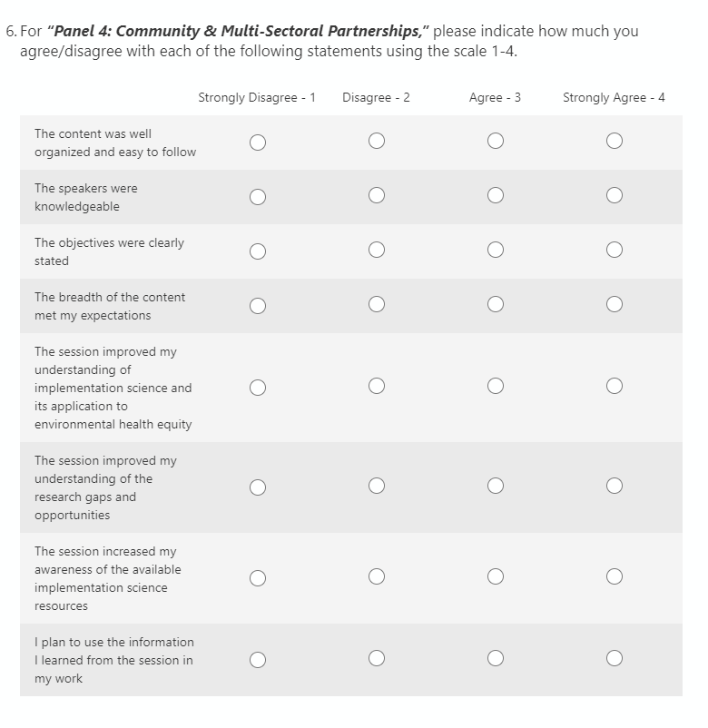The width and height of the screenshot is (708, 728).
Task: Choose Agree for research gaps and opportunities
Action: click(x=496, y=487)
